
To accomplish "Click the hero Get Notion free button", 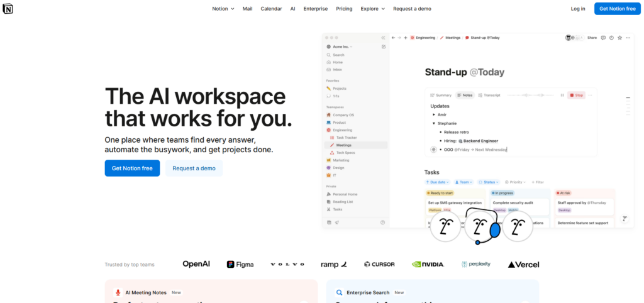I will 132,168.
